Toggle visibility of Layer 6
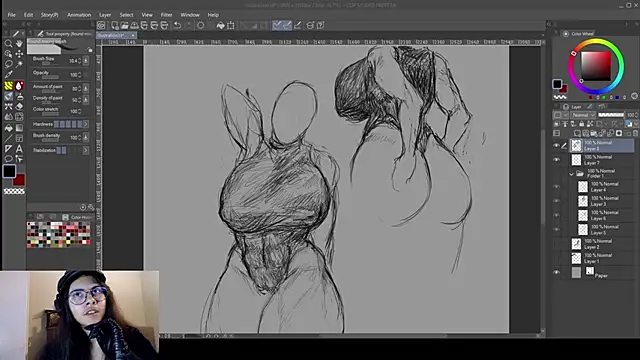Viewport: 640px width, 360px height. [556, 216]
